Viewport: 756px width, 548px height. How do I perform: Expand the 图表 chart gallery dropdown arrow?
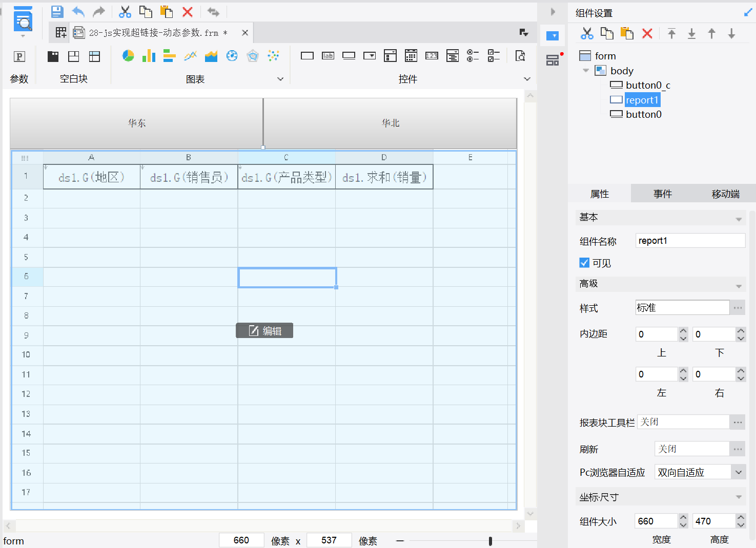280,79
